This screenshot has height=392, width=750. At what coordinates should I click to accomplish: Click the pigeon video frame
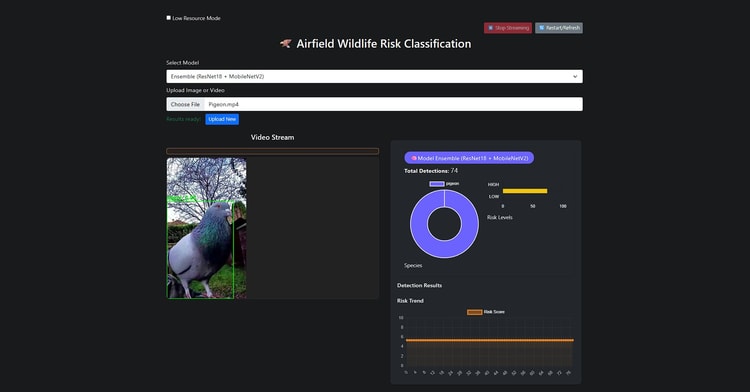207,229
